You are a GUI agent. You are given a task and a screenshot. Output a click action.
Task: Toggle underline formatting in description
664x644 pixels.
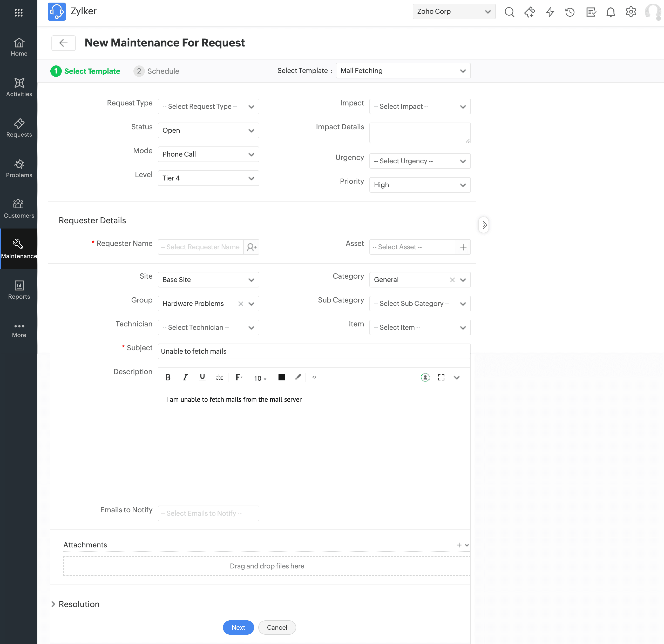[202, 377]
